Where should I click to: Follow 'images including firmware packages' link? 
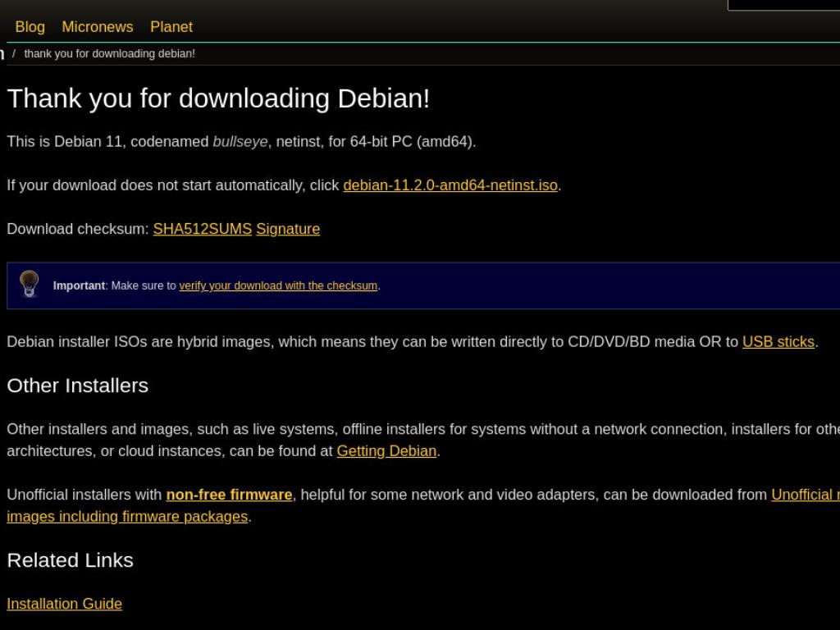coord(127,517)
